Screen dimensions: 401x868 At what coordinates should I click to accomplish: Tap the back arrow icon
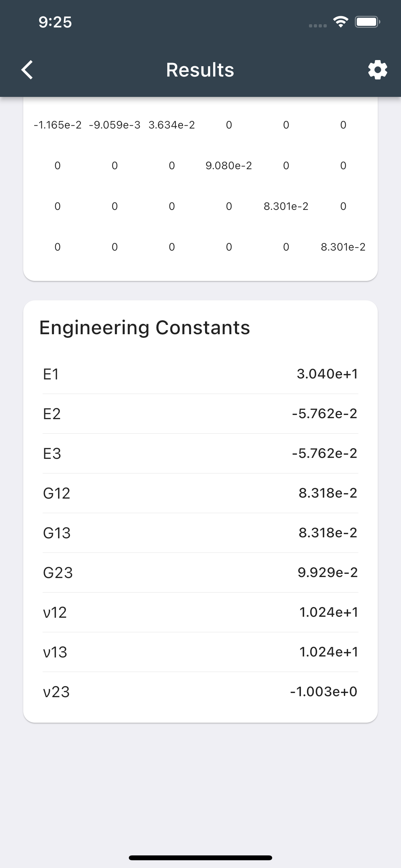[27, 70]
